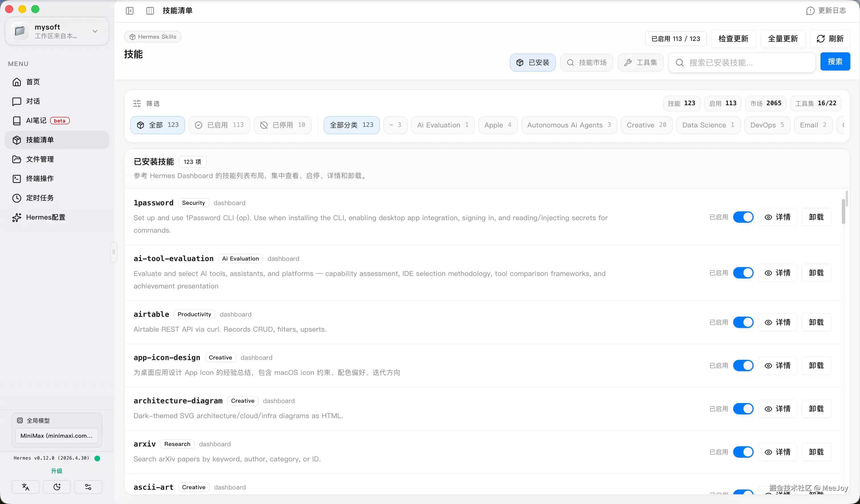Image resolution: width=860 pixels, height=504 pixels.
Task: Filter by 全部 123 skills
Action: pyautogui.click(x=158, y=125)
